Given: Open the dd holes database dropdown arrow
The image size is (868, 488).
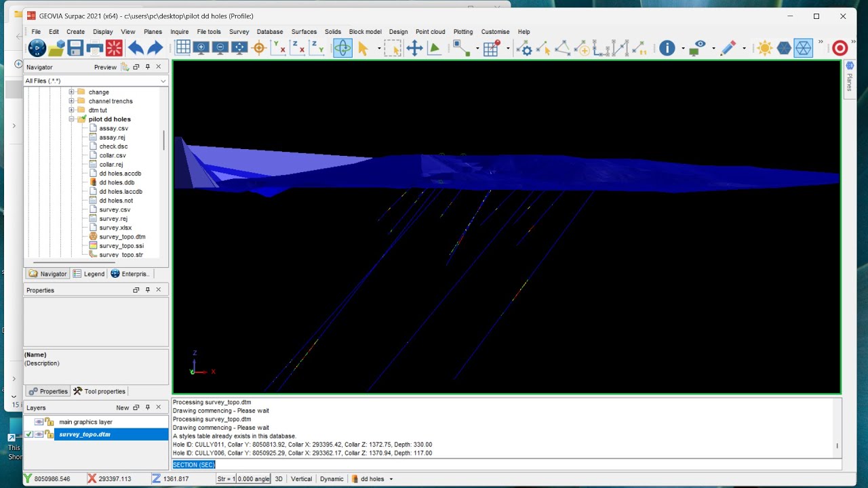Looking at the screenshot, I should coord(391,479).
